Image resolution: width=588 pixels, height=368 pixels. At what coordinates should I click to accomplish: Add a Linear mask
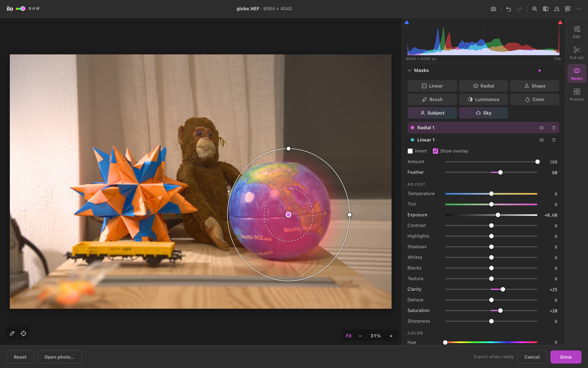click(432, 86)
